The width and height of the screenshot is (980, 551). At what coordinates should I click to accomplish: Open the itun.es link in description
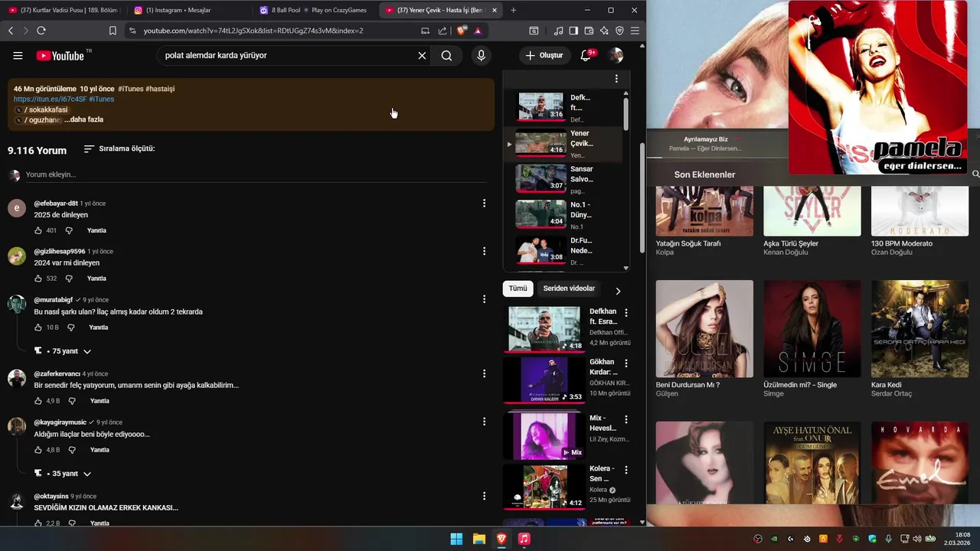[x=50, y=99]
